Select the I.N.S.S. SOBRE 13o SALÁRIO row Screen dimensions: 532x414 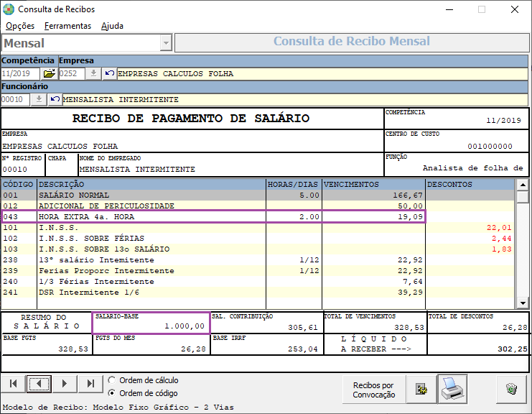(x=258, y=249)
